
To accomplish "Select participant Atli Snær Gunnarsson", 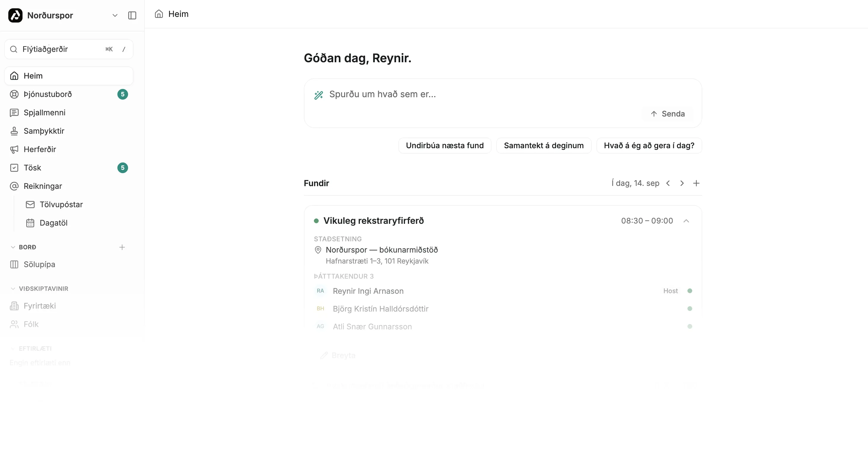I will 372,327.
